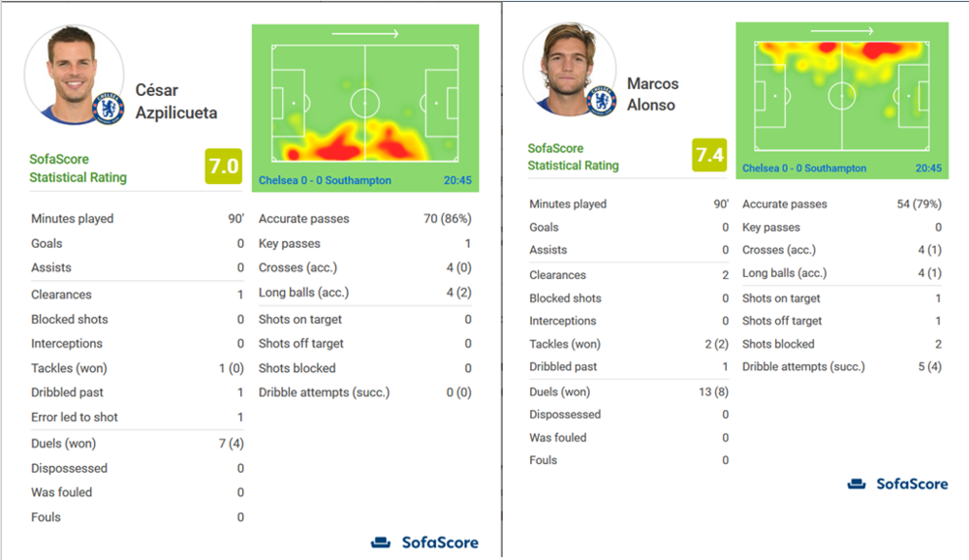
Task: Click the 7.4 rating badge
Action: pyautogui.click(x=709, y=155)
